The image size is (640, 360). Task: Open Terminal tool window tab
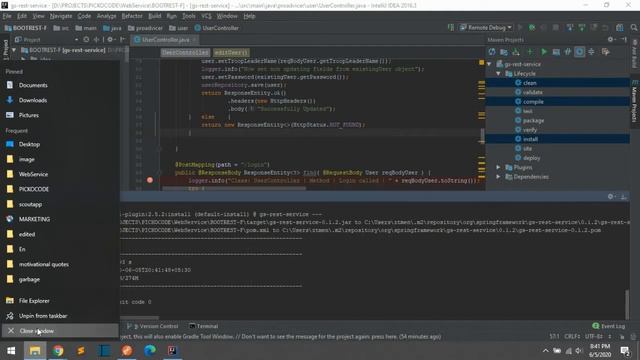(x=204, y=326)
